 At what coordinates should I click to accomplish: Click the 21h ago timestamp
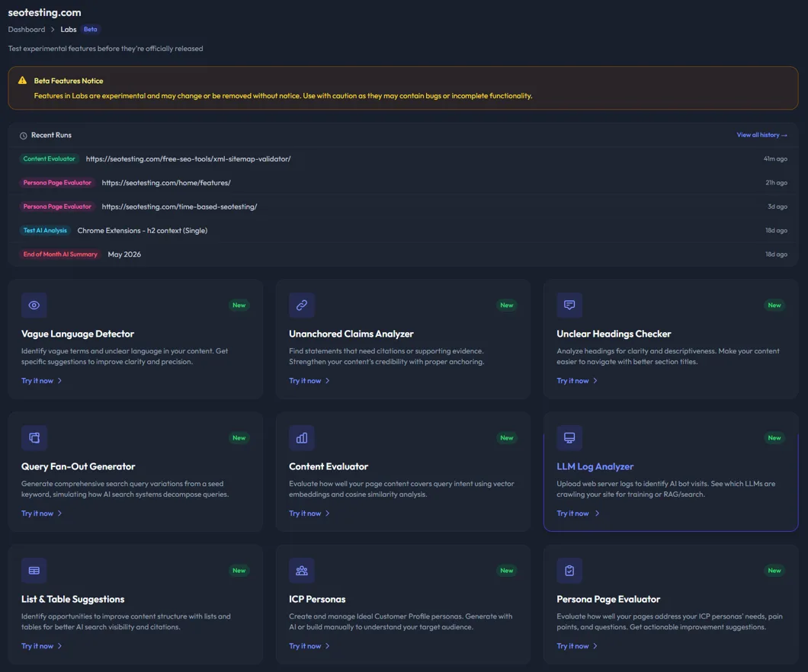point(776,183)
